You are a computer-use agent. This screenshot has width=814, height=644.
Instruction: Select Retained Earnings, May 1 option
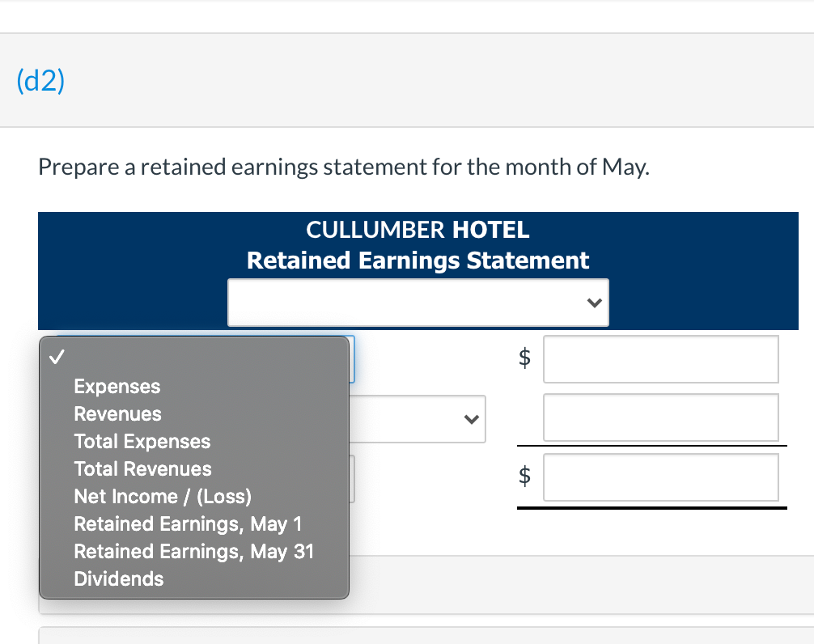[x=188, y=523]
